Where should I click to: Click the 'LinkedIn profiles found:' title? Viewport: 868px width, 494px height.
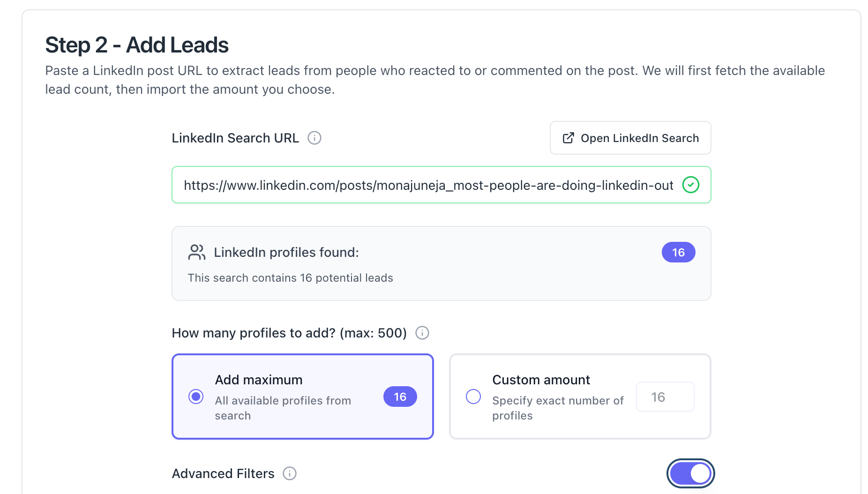pos(286,252)
